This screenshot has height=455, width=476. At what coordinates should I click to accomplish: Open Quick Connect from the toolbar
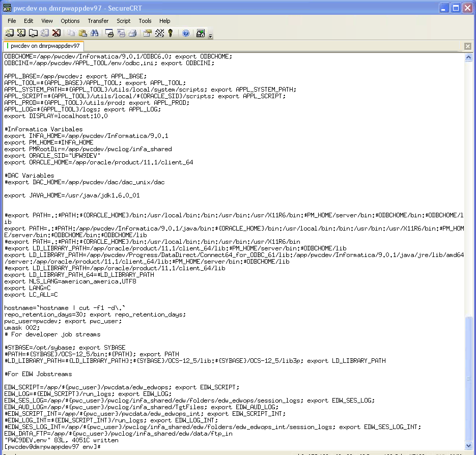(x=21, y=33)
